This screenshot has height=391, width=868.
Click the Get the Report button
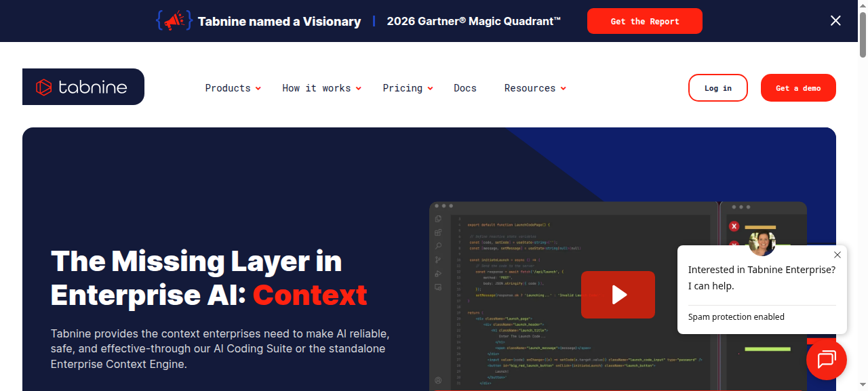[x=645, y=21]
